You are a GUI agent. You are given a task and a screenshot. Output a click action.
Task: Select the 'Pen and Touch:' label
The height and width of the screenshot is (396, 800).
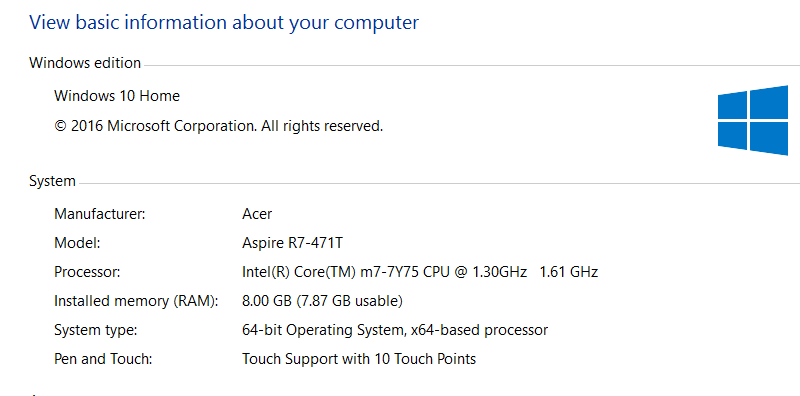click(x=104, y=359)
